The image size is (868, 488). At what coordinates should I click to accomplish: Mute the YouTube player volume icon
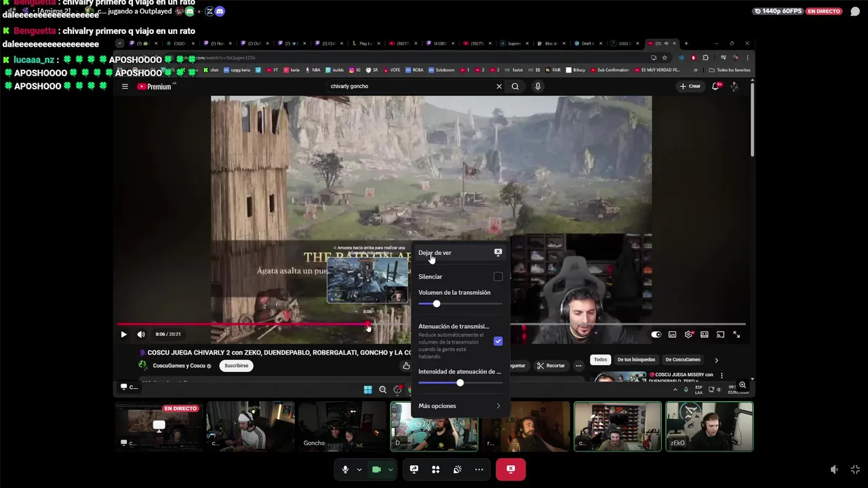(141, 334)
